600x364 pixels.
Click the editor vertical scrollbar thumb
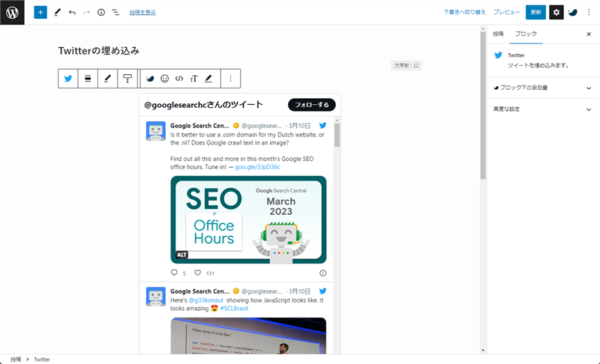tap(483, 105)
